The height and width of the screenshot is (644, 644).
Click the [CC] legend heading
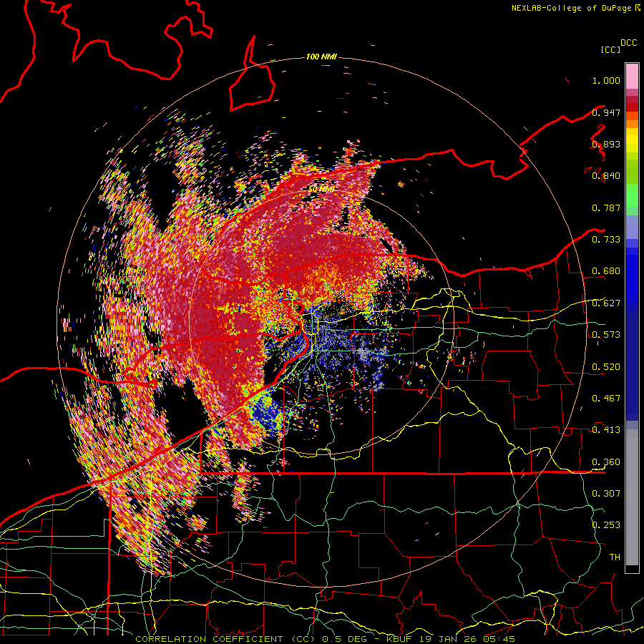click(611, 49)
